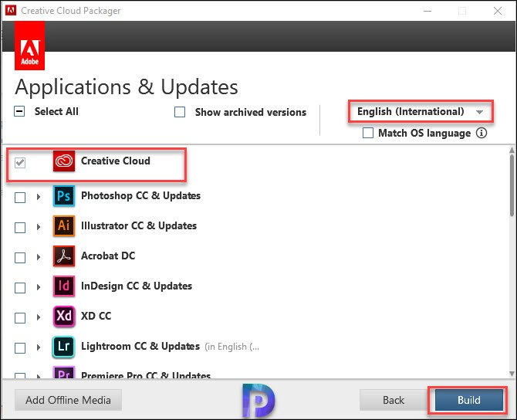Select the XD CC label
This screenshot has height=420, width=517.
pyautogui.click(x=96, y=316)
